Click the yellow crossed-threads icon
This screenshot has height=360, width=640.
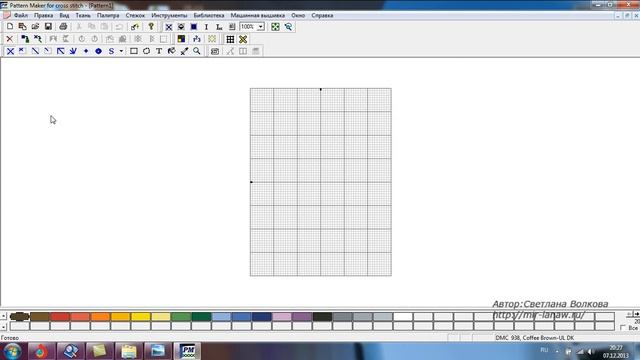[x=243, y=39]
